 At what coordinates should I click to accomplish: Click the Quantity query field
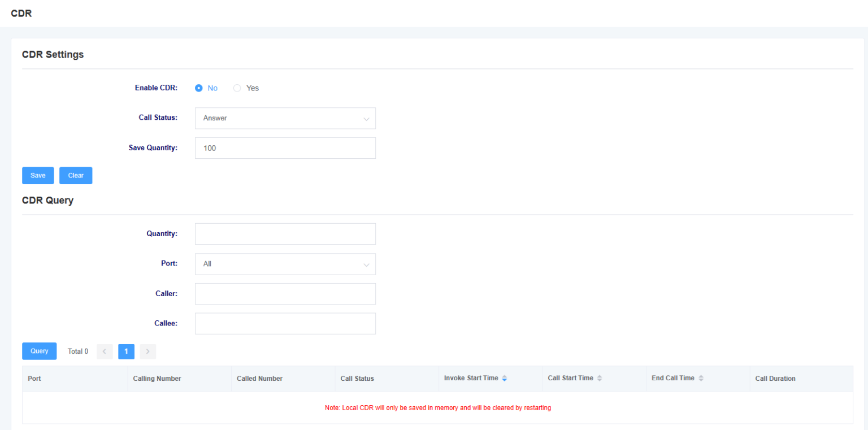click(x=285, y=234)
